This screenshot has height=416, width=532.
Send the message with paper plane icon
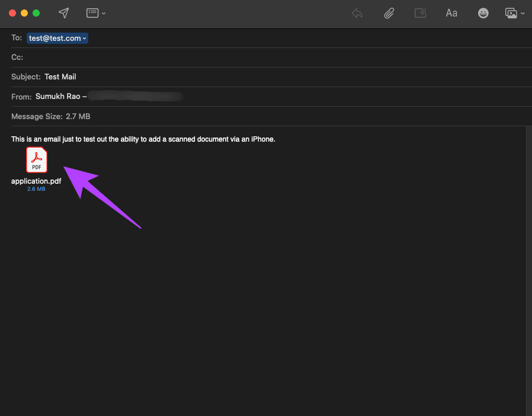point(64,13)
